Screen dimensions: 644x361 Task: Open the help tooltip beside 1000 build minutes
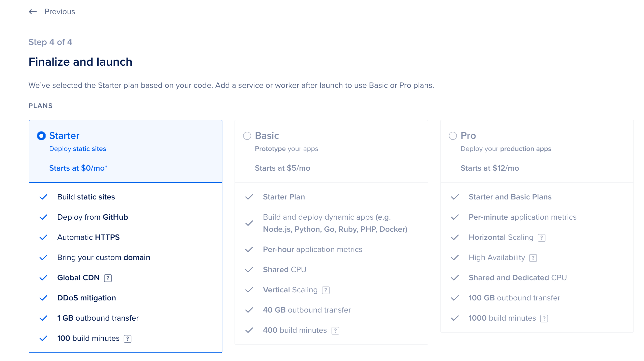[x=544, y=318]
